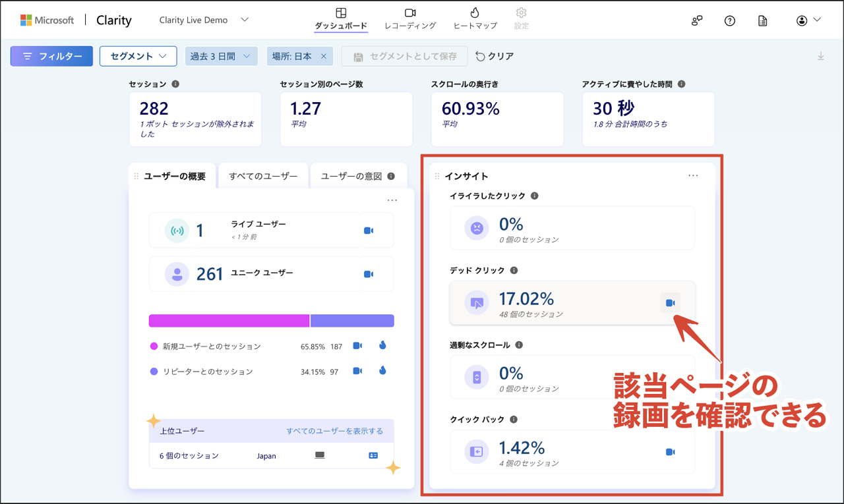View recordings of 新規ユーザーとのセッション
Image resolution: width=844 pixels, height=504 pixels.
pos(357,345)
